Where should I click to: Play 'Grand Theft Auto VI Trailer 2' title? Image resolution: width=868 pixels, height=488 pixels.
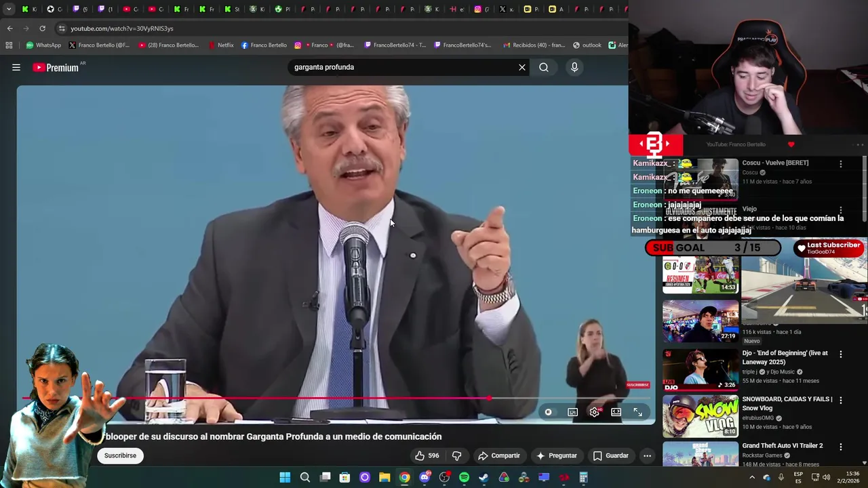(783, 445)
